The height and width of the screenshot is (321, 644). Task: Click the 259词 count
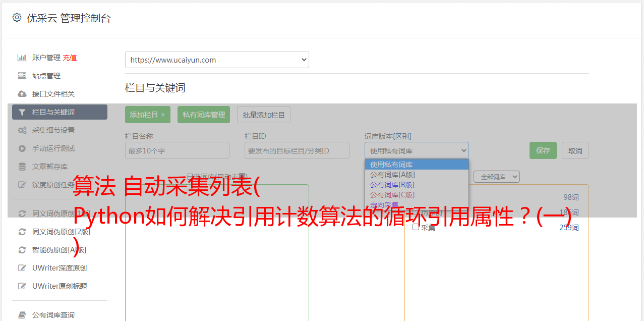pyautogui.click(x=569, y=228)
